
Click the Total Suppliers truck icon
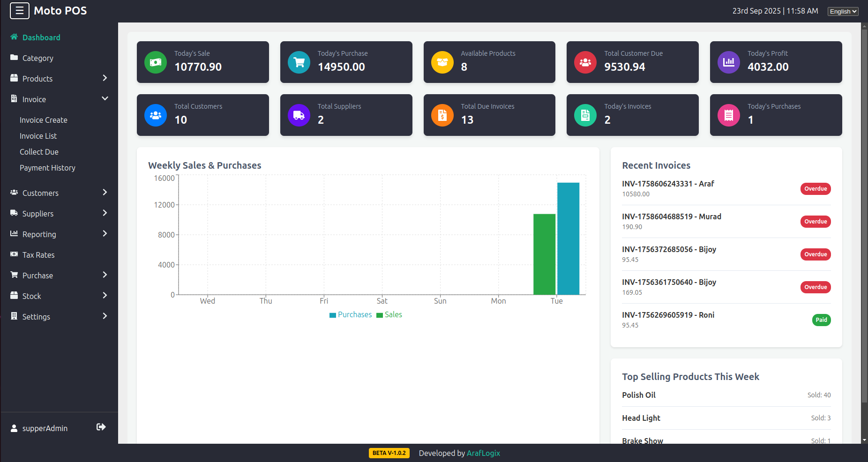[299, 115]
